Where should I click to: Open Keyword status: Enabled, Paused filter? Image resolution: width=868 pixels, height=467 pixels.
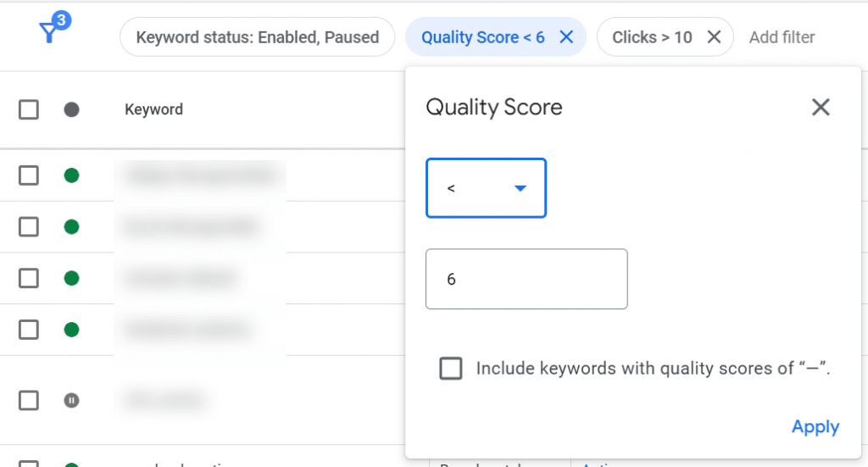point(258,37)
